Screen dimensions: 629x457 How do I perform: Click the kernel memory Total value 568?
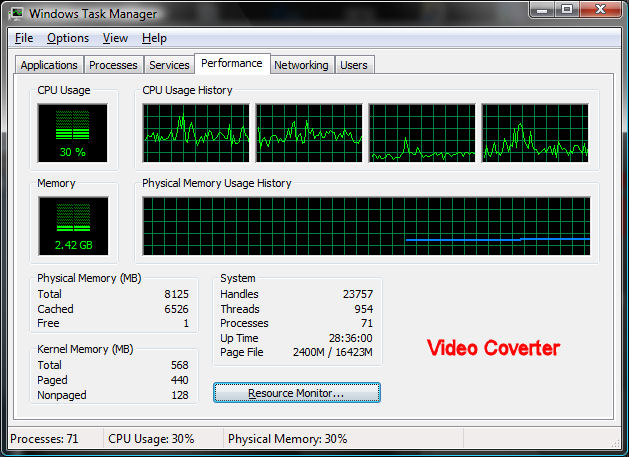tap(180, 365)
